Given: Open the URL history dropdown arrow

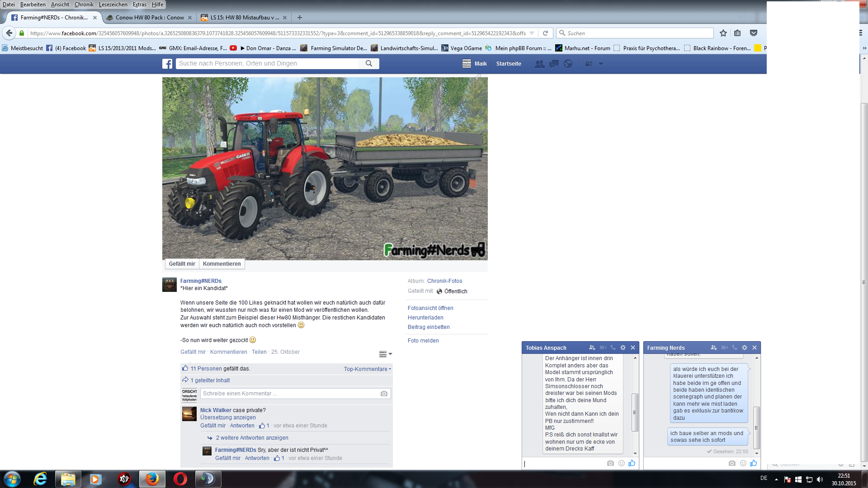Looking at the screenshot, I should click(532, 33).
